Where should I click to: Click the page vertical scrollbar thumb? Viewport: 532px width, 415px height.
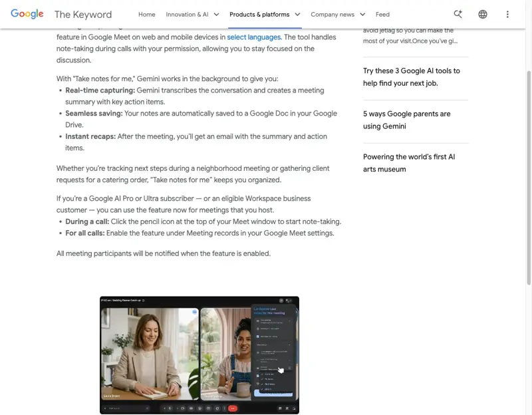[529, 178]
